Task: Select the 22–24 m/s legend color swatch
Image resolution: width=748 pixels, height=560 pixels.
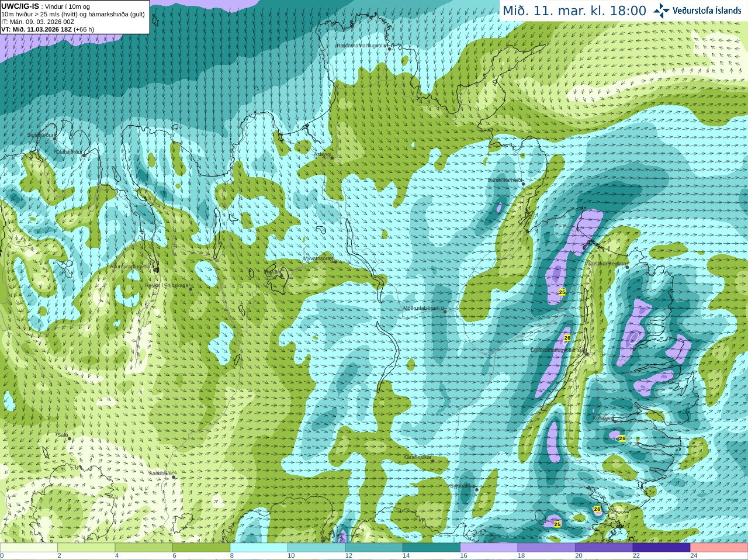Action: [x=662, y=548]
